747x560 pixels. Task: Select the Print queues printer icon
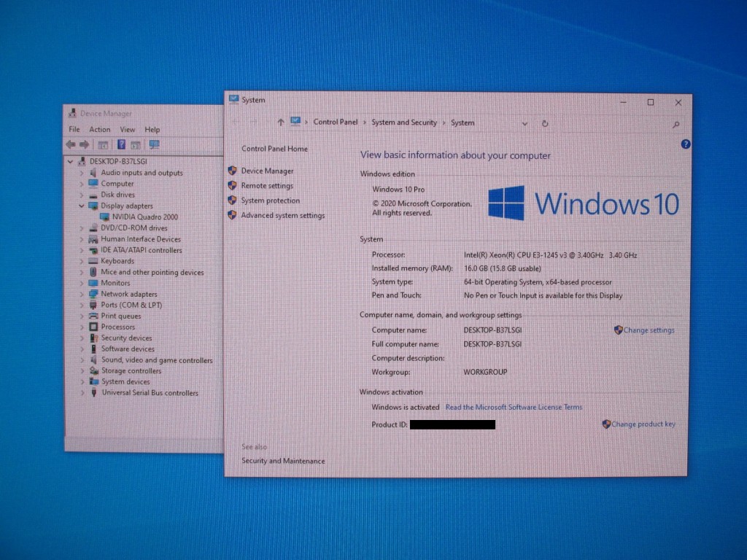tap(93, 316)
